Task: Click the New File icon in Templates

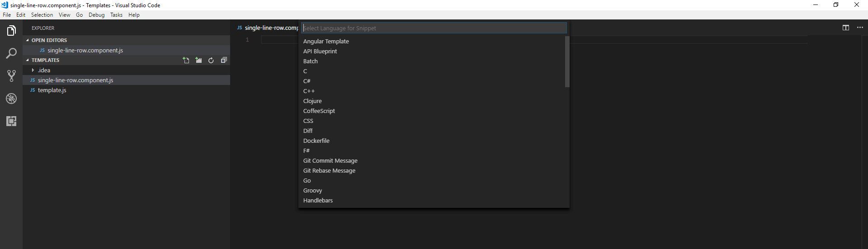Action: tap(186, 60)
